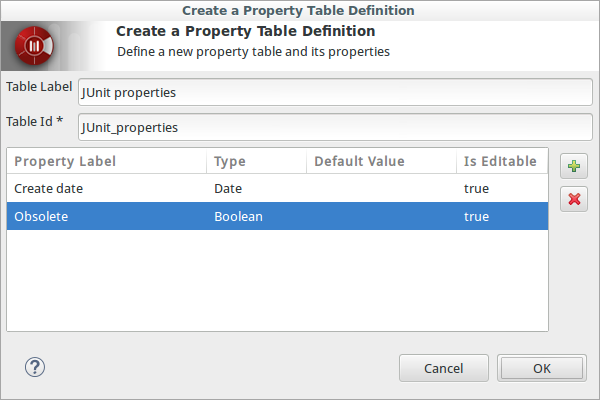Remove the selected property with the red X icon
Image resolution: width=600 pixels, height=400 pixels.
click(x=574, y=199)
